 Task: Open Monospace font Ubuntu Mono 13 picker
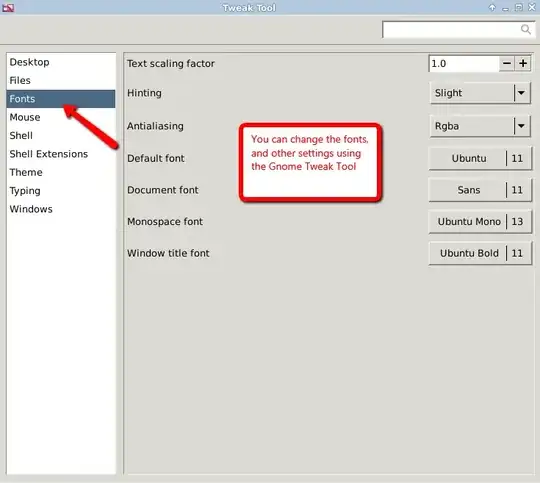[480, 222]
